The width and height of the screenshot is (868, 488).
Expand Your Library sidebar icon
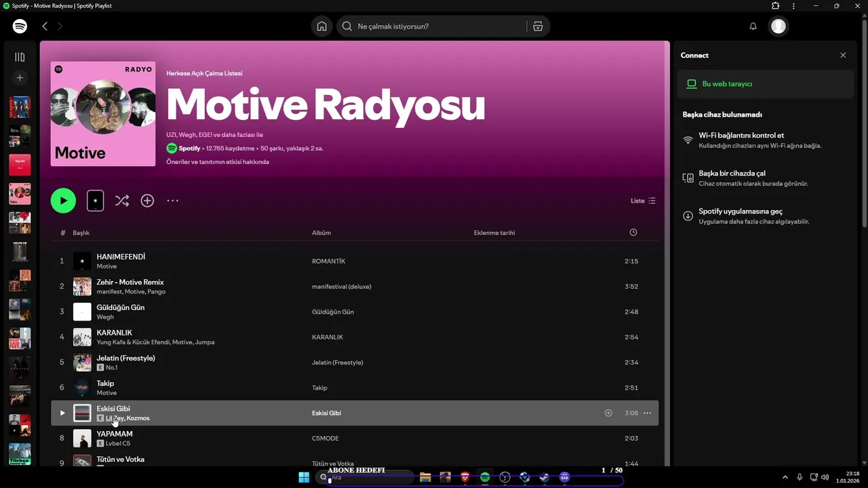(x=20, y=57)
